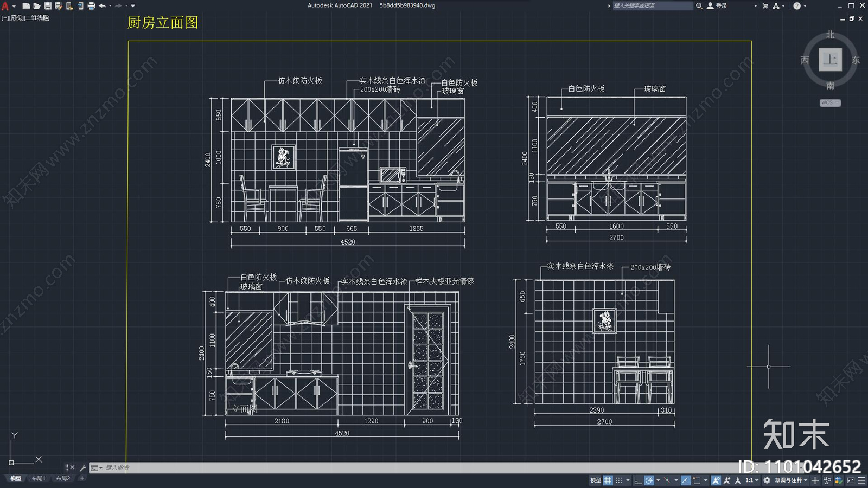Open the 二维线框 visual style menu
The height and width of the screenshot is (488, 868).
pyautogui.click(x=37, y=18)
